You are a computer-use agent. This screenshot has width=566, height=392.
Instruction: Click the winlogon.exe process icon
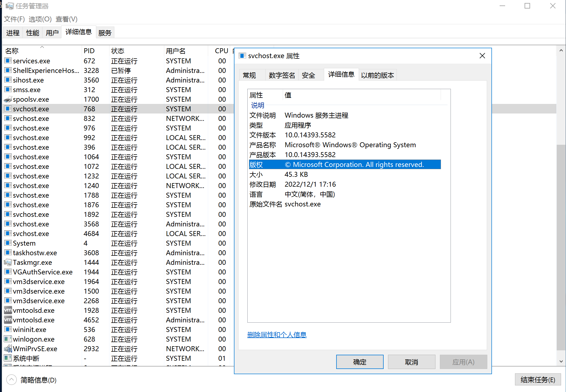tap(8, 339)
